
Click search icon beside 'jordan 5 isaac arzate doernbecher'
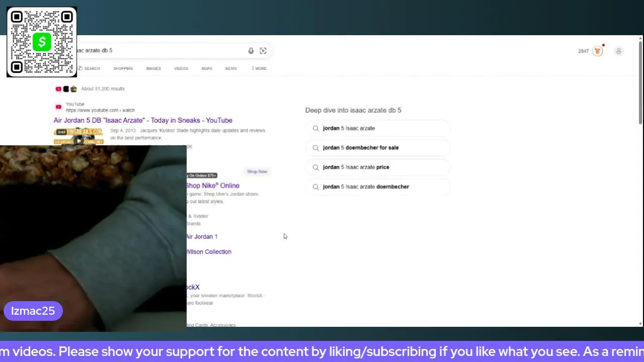pos(315,187)
